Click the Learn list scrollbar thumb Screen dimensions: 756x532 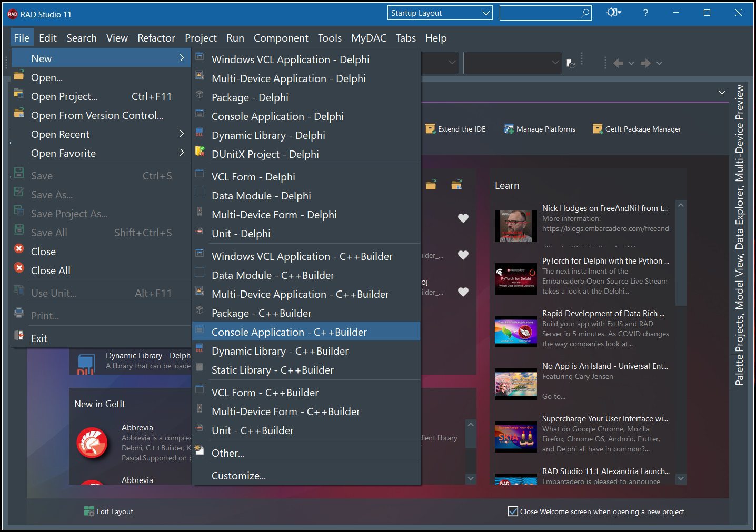[681, 258]
